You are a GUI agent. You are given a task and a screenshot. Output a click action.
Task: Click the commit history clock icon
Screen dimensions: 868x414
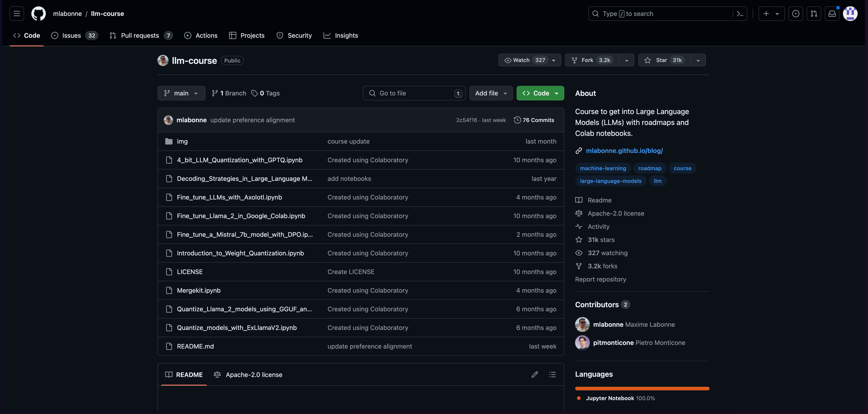coord(517,120)
